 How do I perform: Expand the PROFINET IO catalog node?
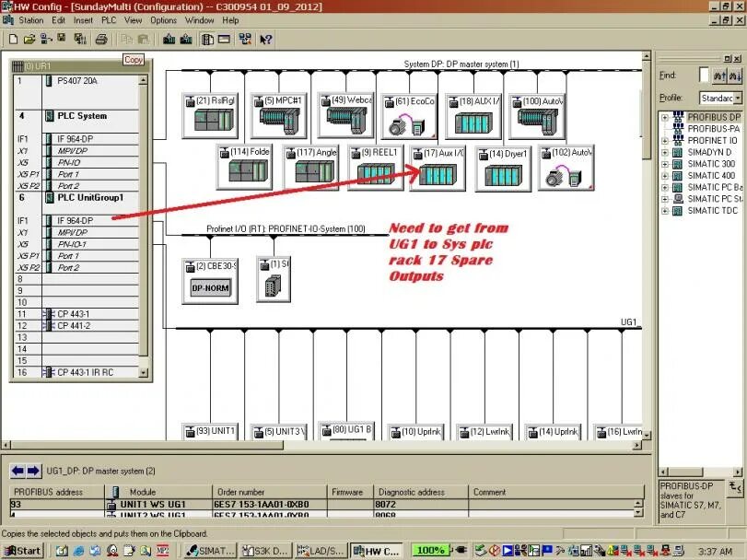(665, 141)
